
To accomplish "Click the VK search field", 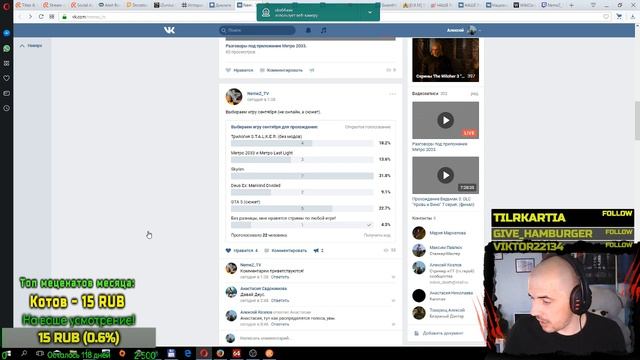I will coord(257,30).
